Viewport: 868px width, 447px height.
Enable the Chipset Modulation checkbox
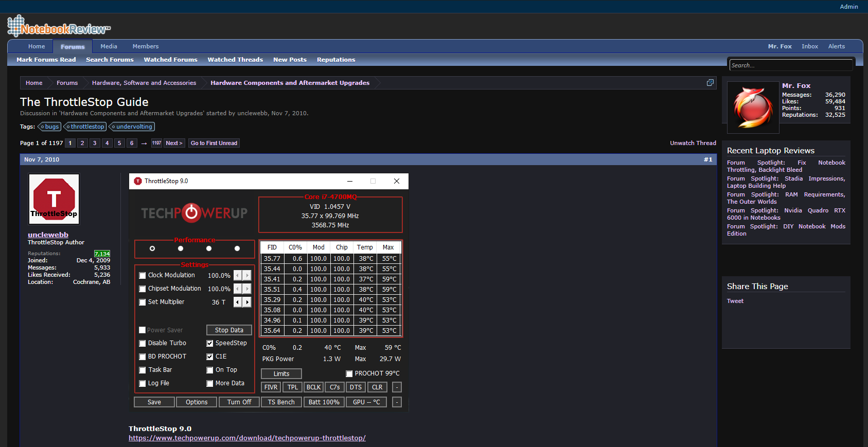click(x=143, y=289)
